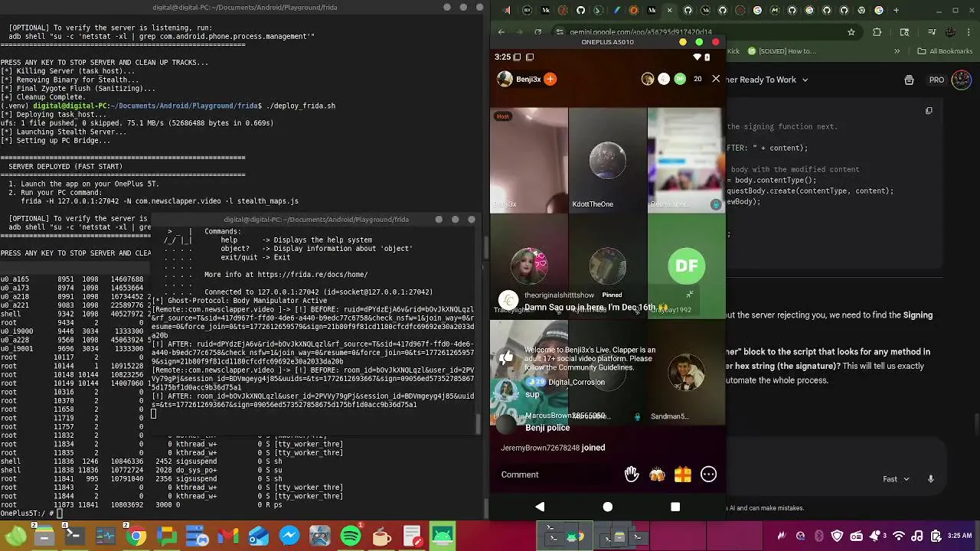The image size is (980, 551).
Task: Click the Benji police chat message
Action: 547,428
